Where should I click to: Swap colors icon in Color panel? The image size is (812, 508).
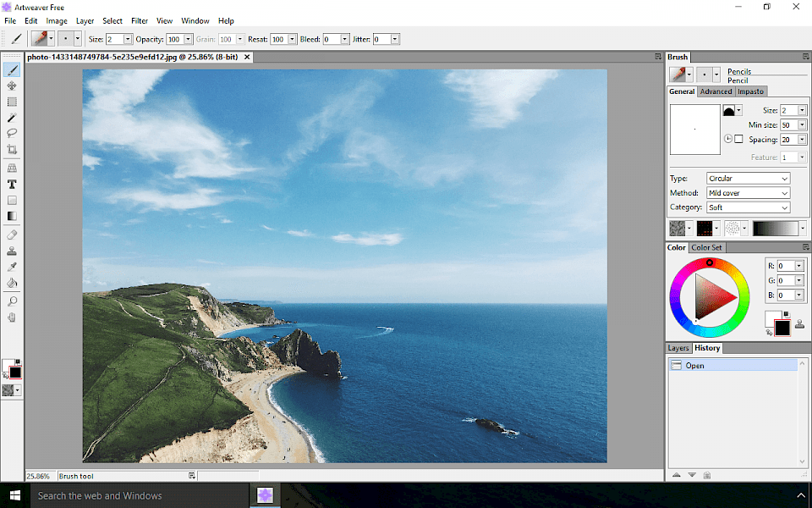point(769,332)
